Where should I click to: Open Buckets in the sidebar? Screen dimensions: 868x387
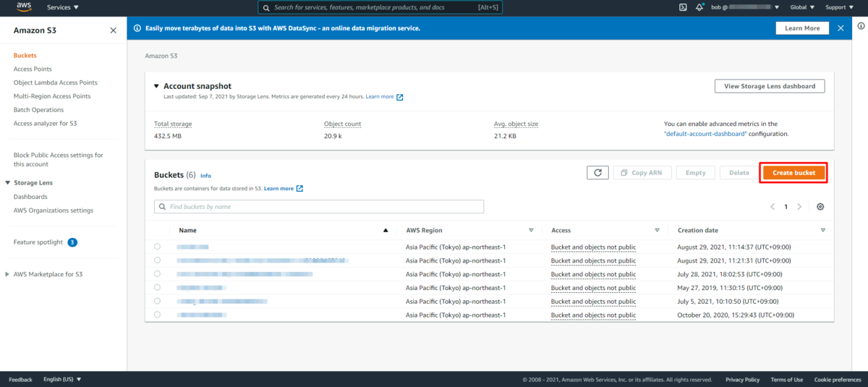coord(25,55)
